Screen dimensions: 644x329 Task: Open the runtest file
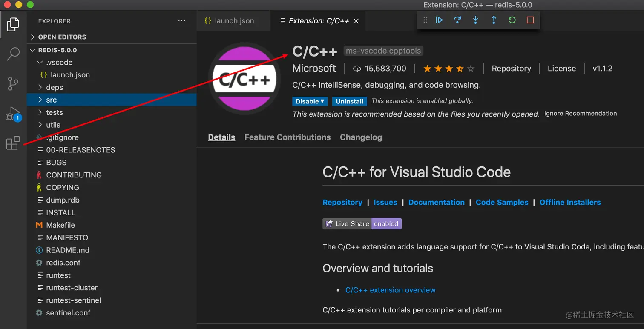pos(112,275)
